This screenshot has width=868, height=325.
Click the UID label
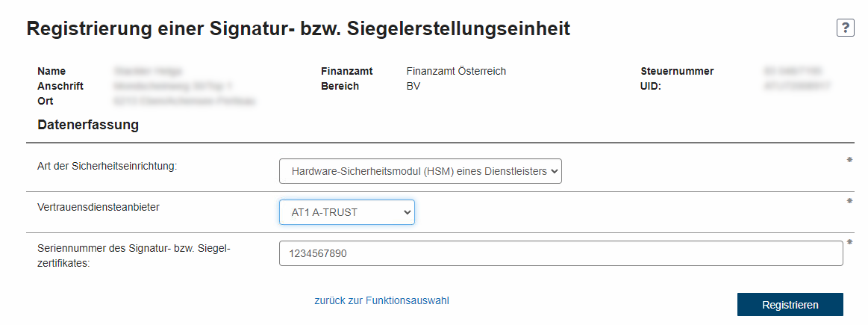pos(651,86)
